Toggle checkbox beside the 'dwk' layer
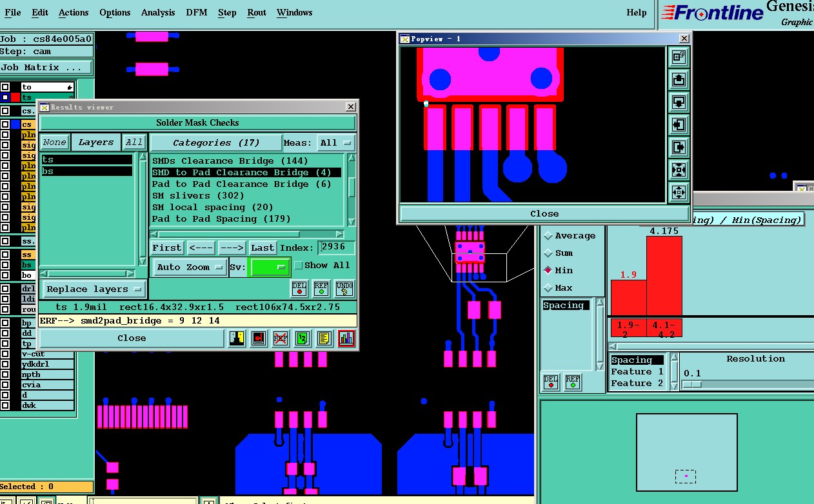 (5, 405)
